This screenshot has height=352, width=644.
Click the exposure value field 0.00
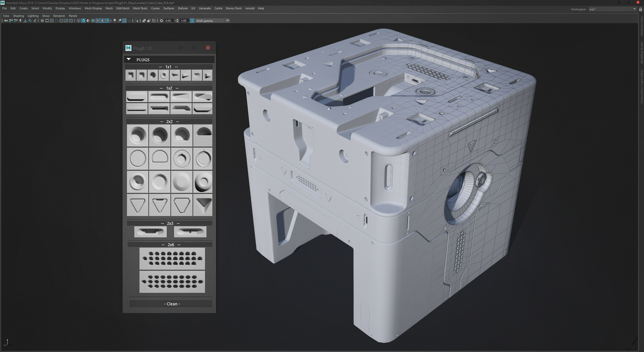168,21
